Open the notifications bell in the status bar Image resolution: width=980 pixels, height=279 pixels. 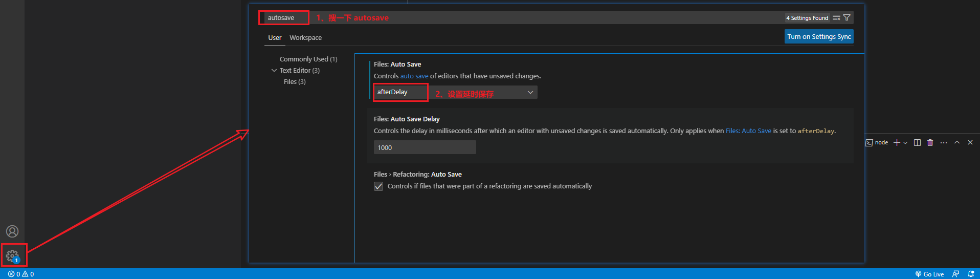coord(971,274)
